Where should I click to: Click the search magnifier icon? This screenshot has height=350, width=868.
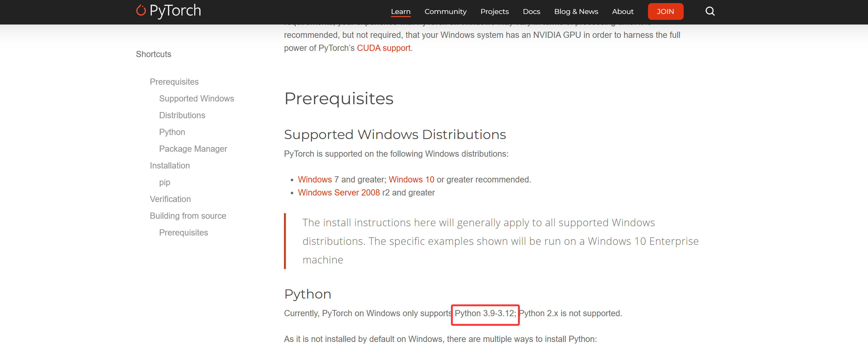tap(710, 11)
